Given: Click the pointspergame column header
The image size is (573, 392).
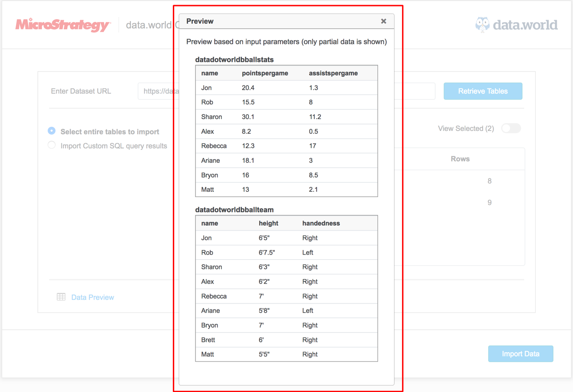Looking at the screenshot, I should pyautogui.click(x=265, y=73).
